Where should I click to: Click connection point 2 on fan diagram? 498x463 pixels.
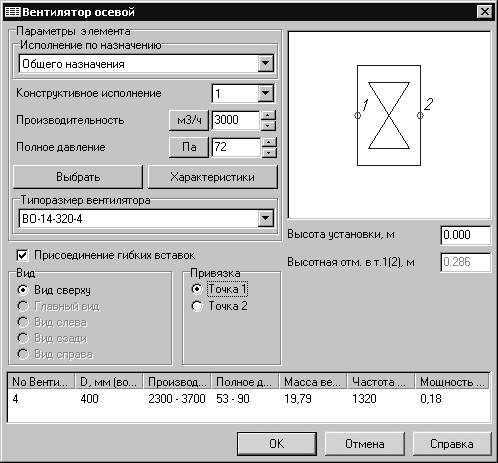(x=420, y=115)
